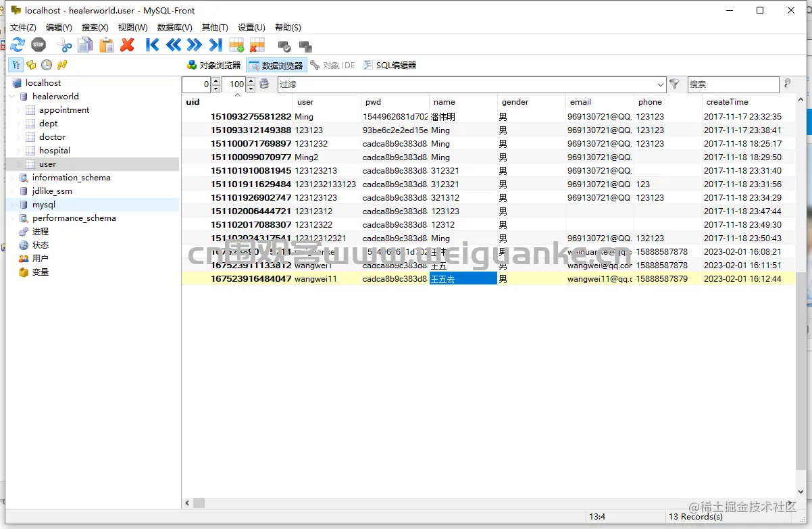
Task: Click the scissors Cut icon
Action: pos(64,45)
